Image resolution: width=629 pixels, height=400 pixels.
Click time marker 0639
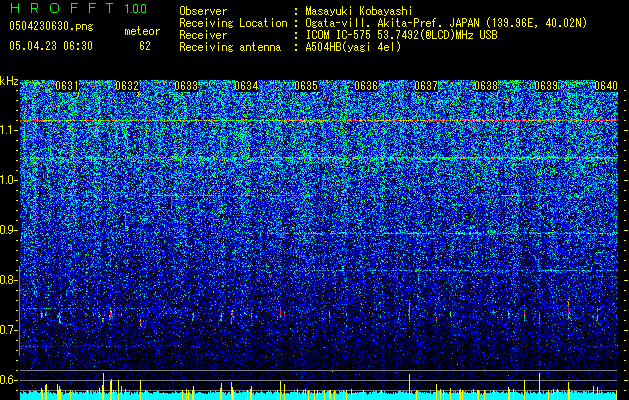[x=546, y=86]
